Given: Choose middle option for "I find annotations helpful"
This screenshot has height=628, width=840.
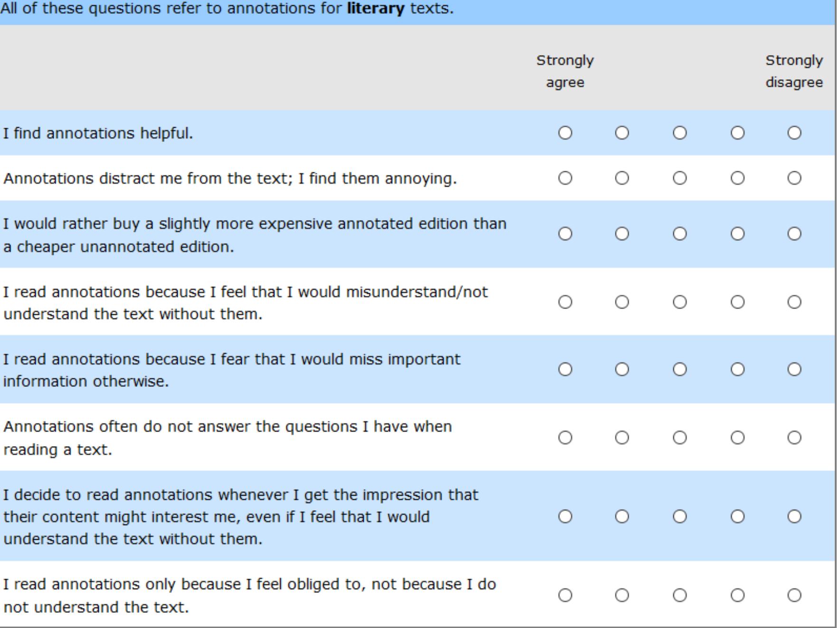Looking at the screenshot, I should [x=680, y=133].
